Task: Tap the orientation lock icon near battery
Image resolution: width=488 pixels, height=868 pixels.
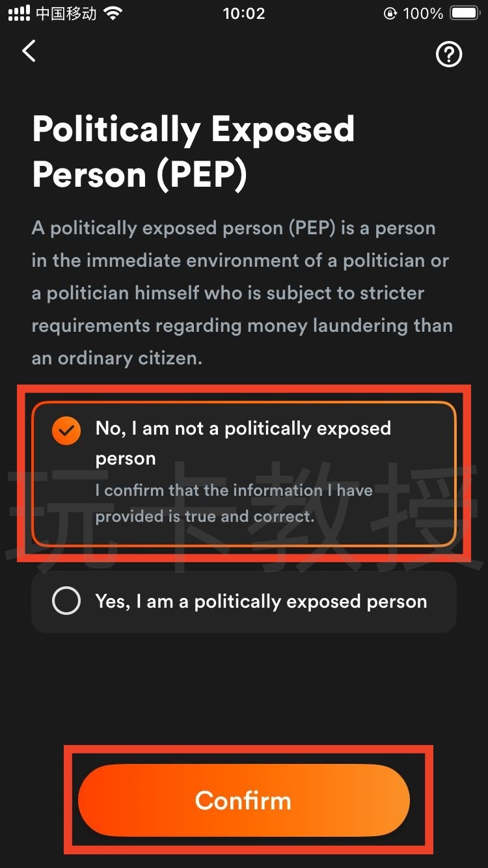Action: click(390, 13)
